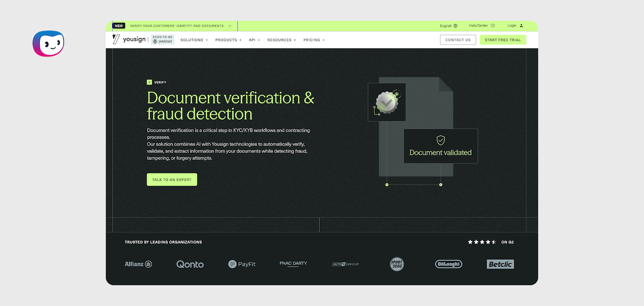Expand the Solutions dropdown menu
The height and width of the screenshot is (306, 644).
pos(194,40)
